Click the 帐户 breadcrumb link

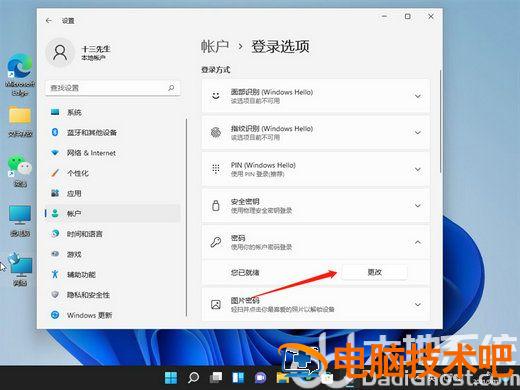tap(215, 46)
